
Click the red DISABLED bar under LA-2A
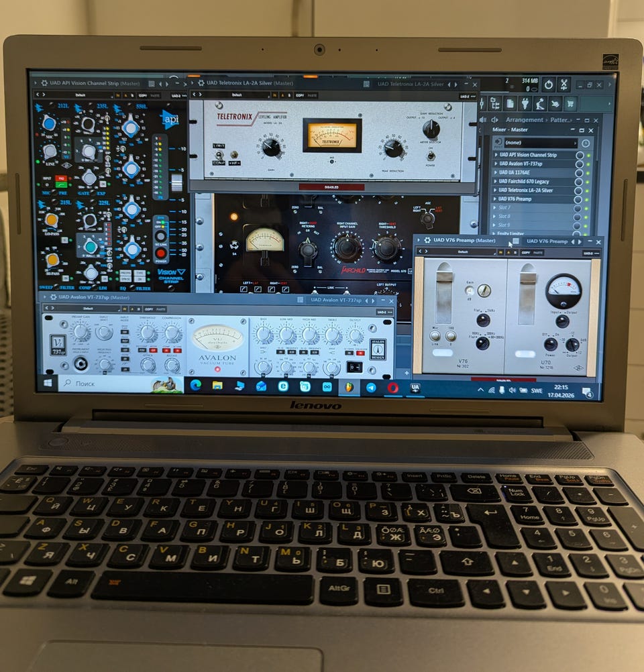[331, 187]
